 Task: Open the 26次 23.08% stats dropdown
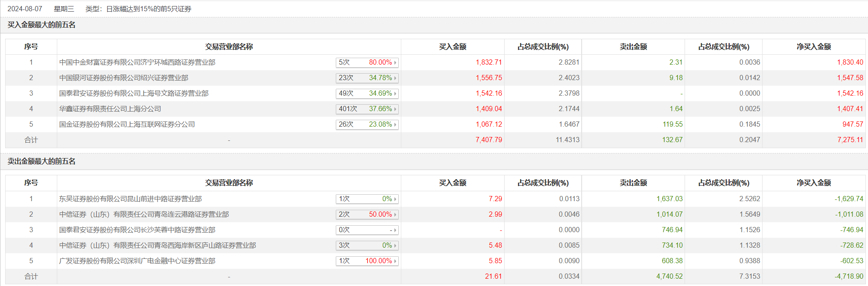[367, 124]
